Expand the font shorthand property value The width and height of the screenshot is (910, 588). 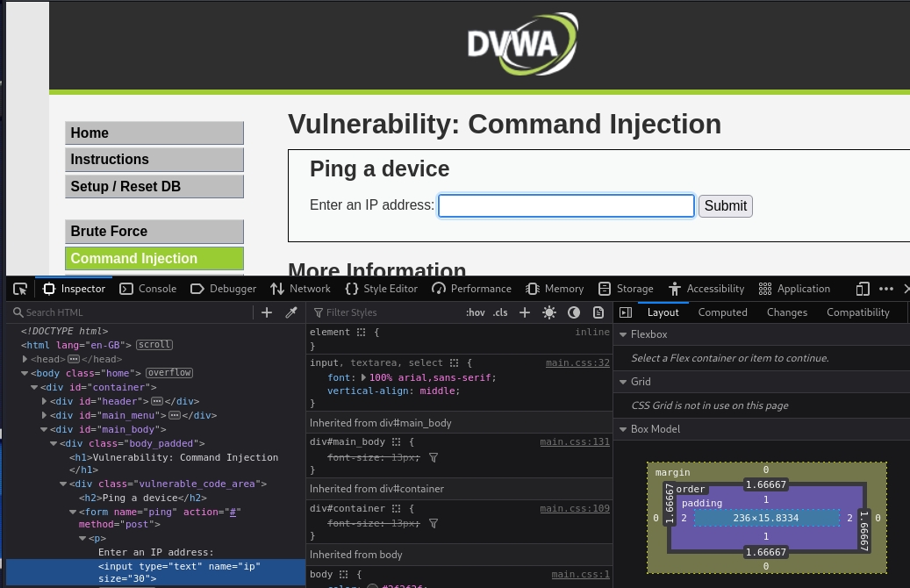tap(363, 377)
